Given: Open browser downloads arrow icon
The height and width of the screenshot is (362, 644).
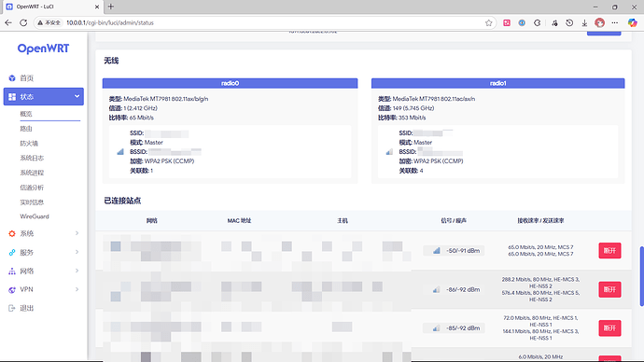Looking at the screenshot, I should tap(584, 23).
